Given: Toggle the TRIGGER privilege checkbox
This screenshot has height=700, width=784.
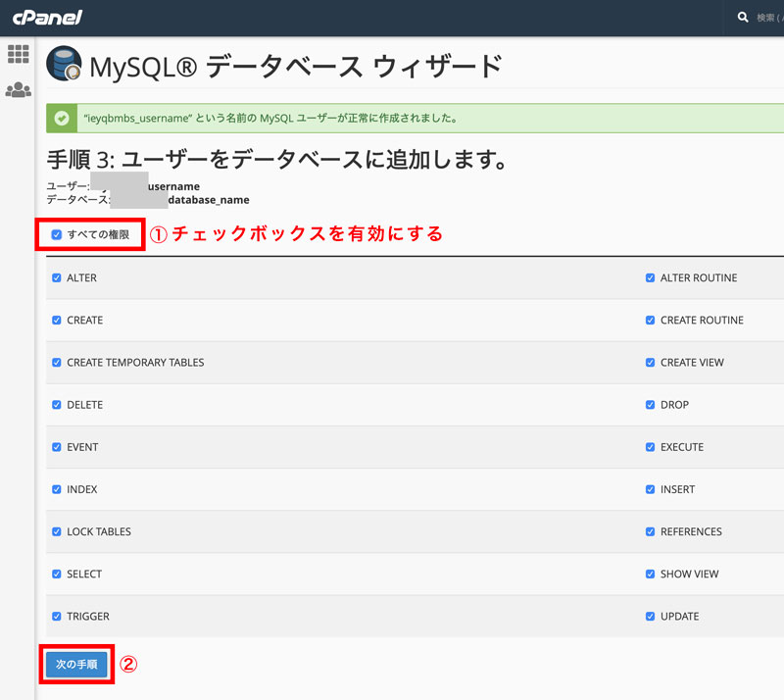Looking at the screenshot, I should pos(57,617).
